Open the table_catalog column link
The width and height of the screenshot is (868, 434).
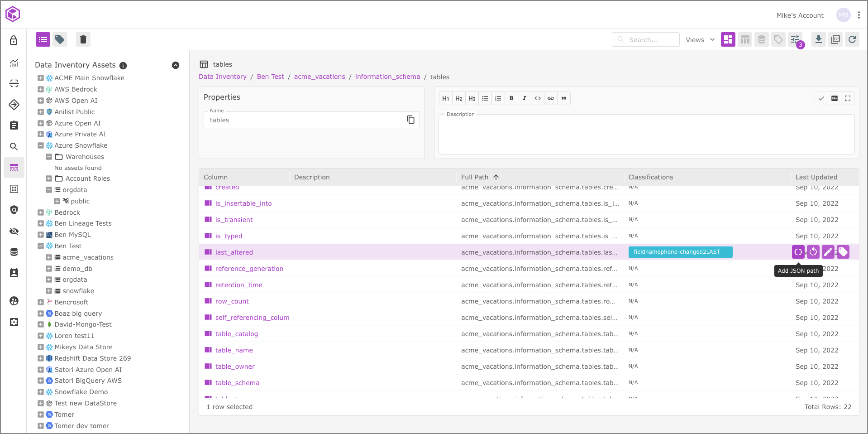(236, 334)
